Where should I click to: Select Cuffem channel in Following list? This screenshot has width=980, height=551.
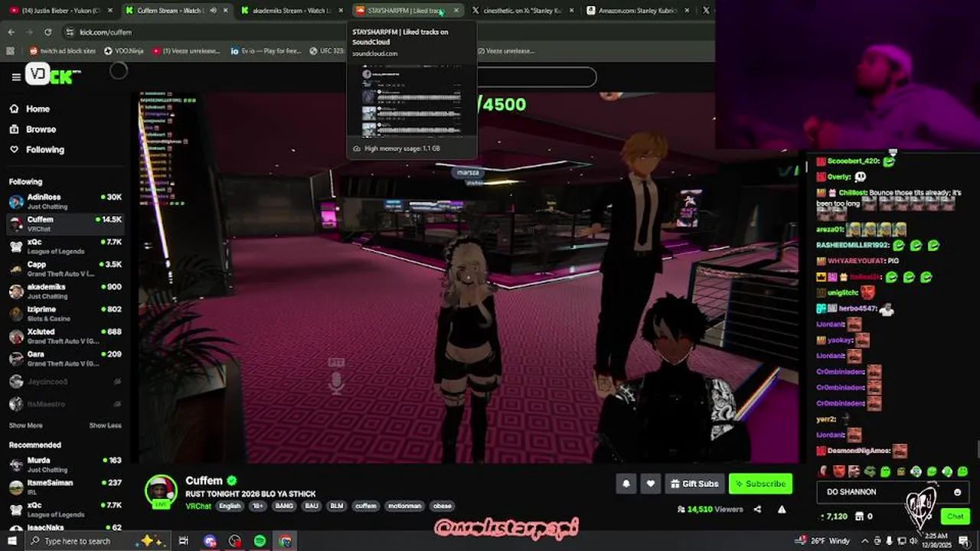pos(65,223)
